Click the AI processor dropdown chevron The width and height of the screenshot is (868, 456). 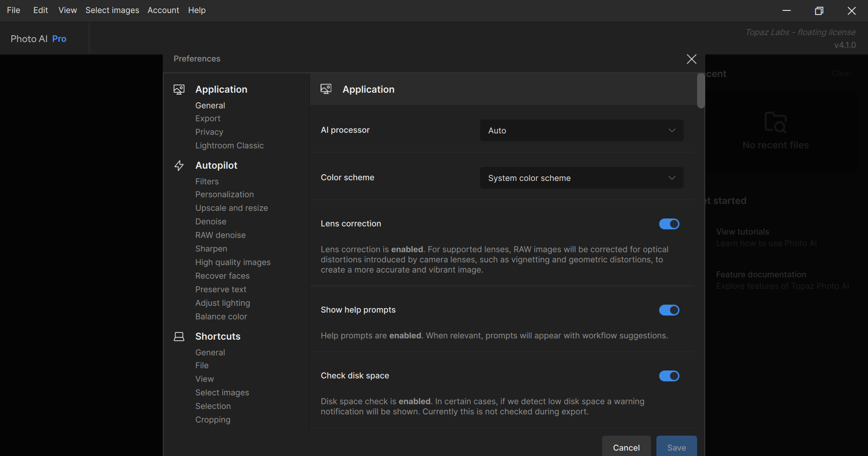point(672,130)
